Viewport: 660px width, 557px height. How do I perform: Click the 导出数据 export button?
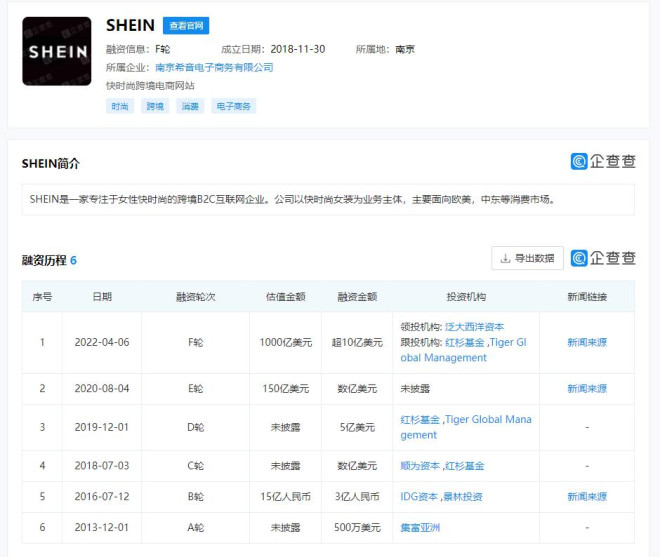click(527, 258)
